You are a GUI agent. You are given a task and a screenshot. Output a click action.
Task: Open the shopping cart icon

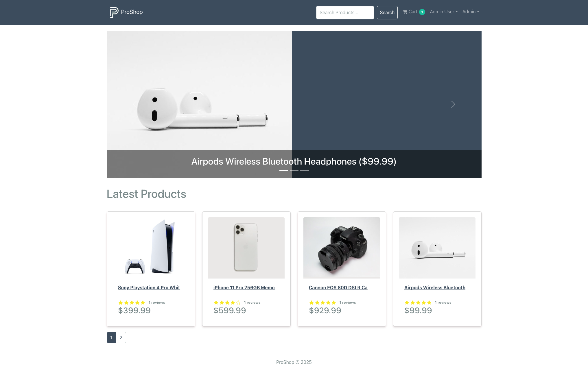405,12
